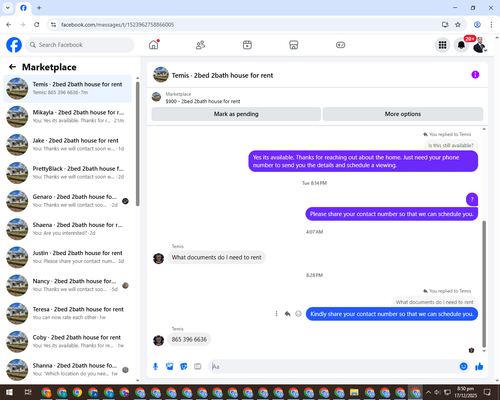Open the notifications bell

tap(461, 45)
